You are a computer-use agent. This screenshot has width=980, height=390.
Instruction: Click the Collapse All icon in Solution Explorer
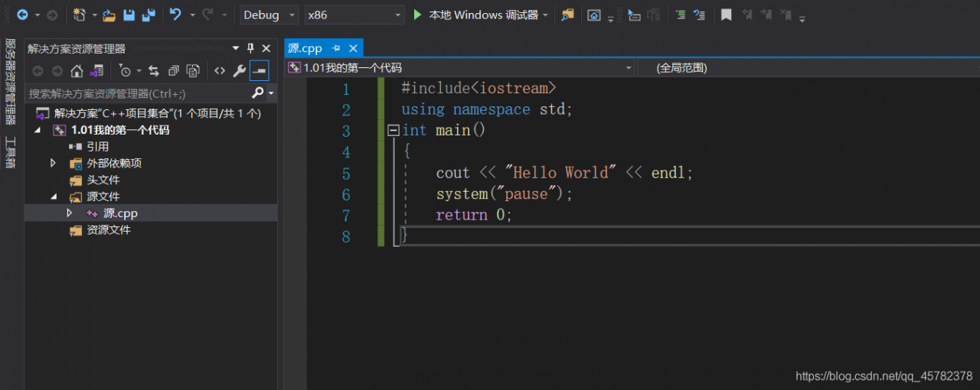tap(174, 71)
